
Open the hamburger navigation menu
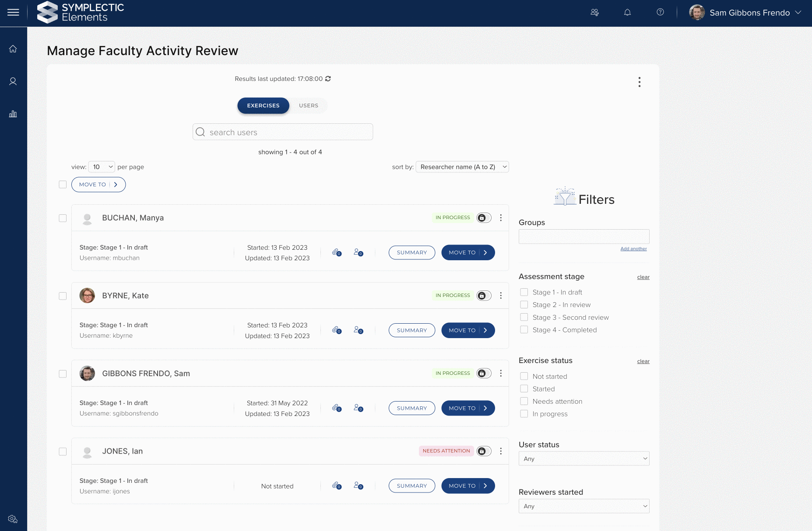(x=13, y=13)
